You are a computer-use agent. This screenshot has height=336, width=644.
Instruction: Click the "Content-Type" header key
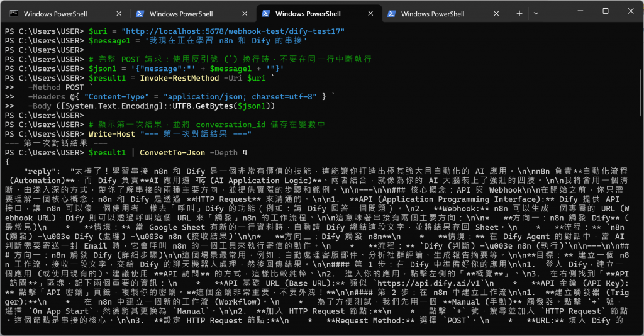pyautogui.click(x=117, y=97)
